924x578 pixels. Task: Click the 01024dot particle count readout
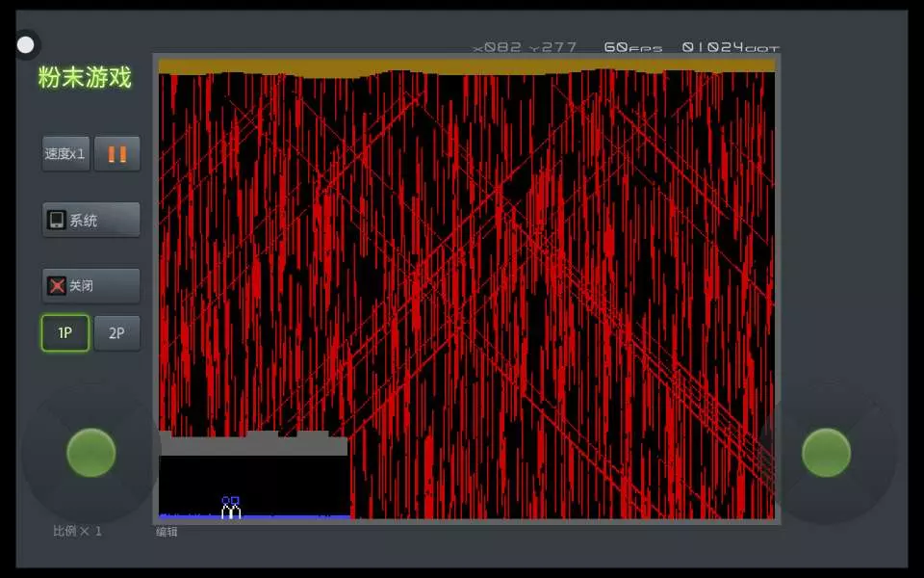click(x=731, y=47)
